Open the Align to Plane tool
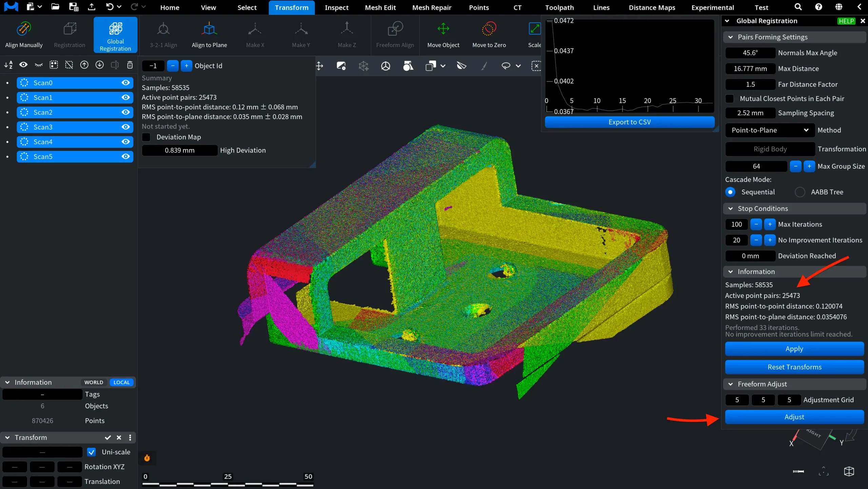This screenshot has height=489, width=868. tap(209, 35)
